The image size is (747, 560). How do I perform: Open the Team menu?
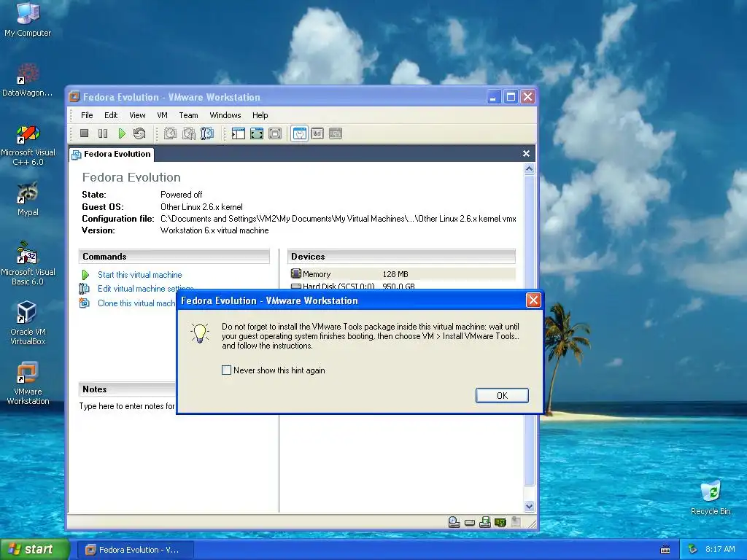[188, 115]
